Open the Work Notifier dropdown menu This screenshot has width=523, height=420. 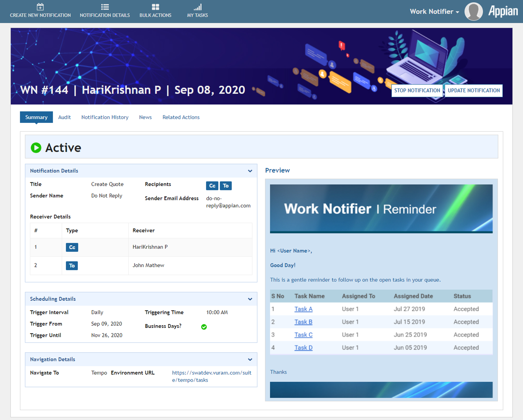tap(434, 11)
